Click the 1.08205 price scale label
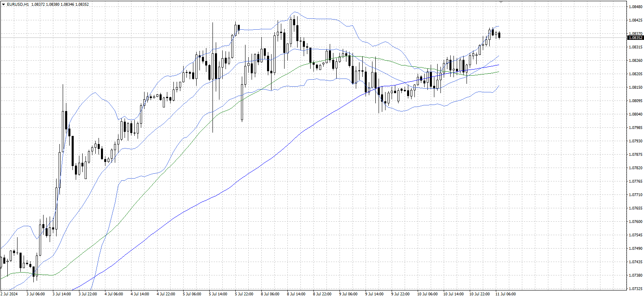Screen dimensions: 644x297 636,74
